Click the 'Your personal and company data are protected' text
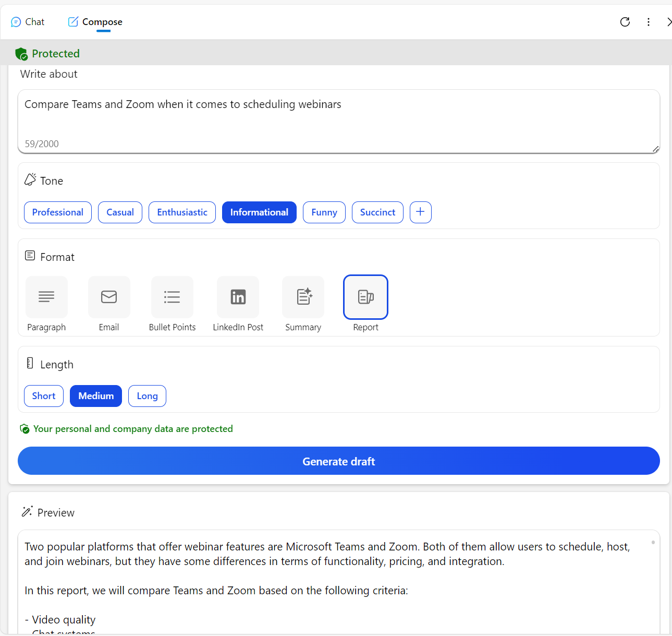The width and height of the screenshot is (672, 636). tap(133, 429)
